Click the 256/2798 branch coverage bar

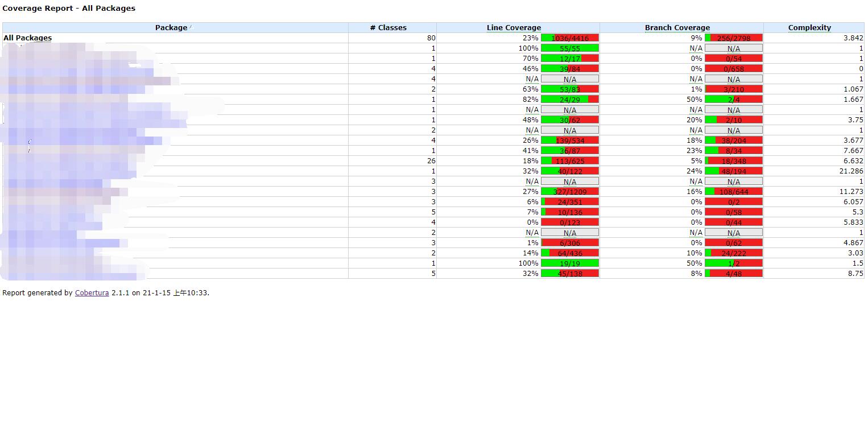point(734,38)
